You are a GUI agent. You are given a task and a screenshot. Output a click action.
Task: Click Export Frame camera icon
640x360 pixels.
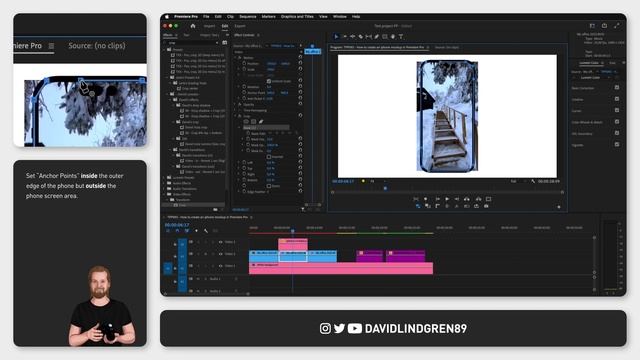click(x=486, y=206)
